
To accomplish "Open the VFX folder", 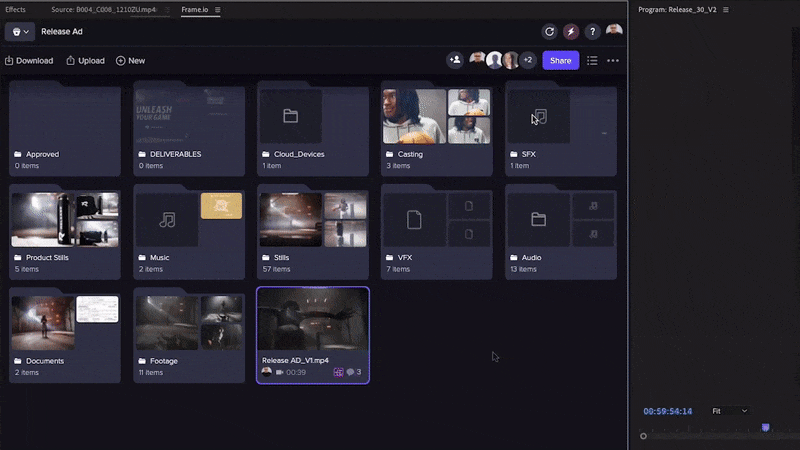I will [x=437, y=234].
